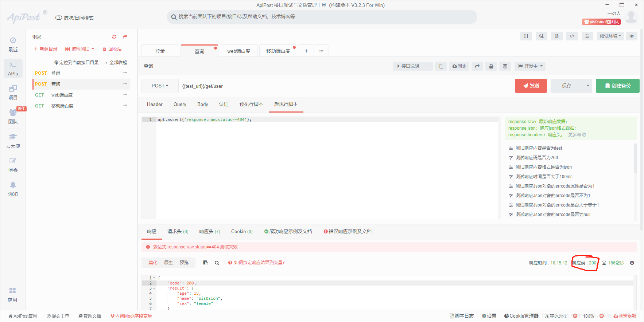Click the red refresh icon beside 测试
The width and height of the screenshot is (644, 322).
[114, 37]
